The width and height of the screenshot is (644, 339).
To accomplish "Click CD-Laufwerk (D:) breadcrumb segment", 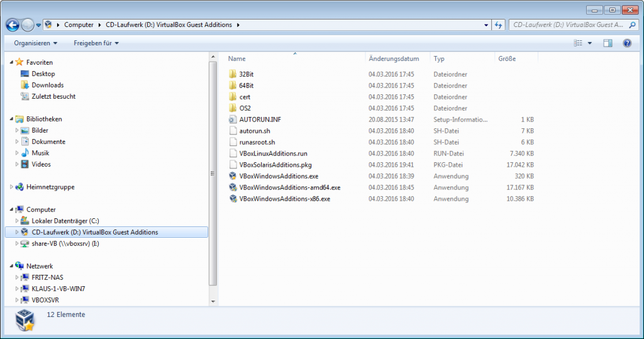I will pyautogui.click(x=169, y=25).
